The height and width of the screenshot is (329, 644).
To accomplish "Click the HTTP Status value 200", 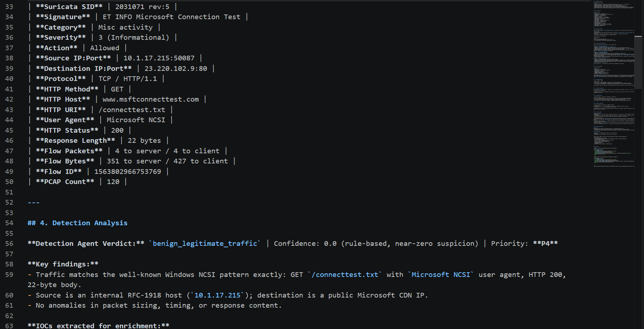I will pyautogui.click(x=117, y=131).
